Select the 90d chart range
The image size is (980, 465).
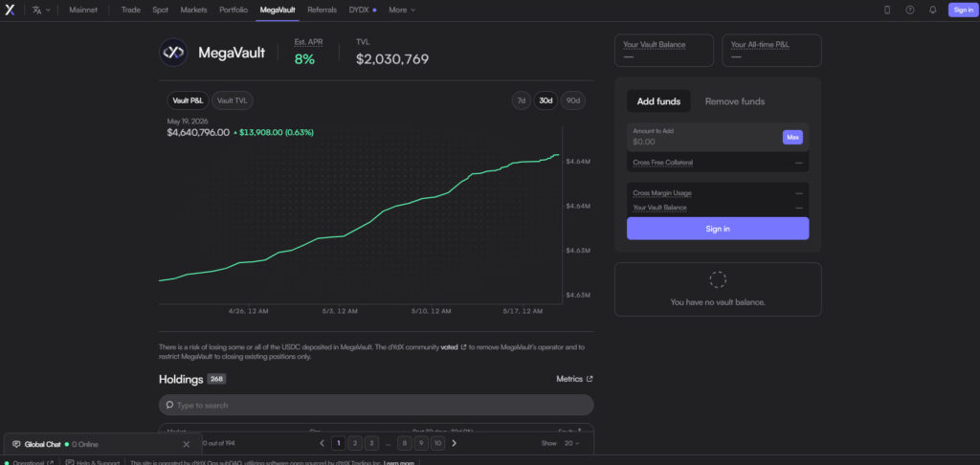572,100
